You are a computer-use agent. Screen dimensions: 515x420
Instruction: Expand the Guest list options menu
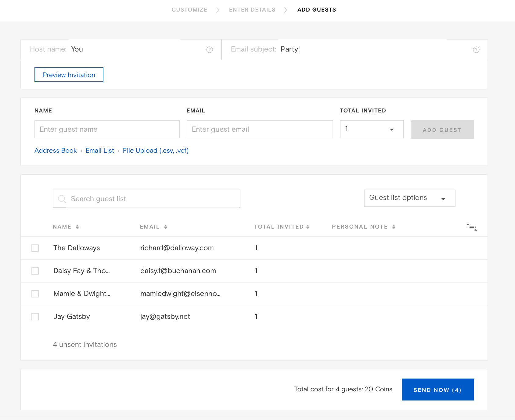click(409, 198)
